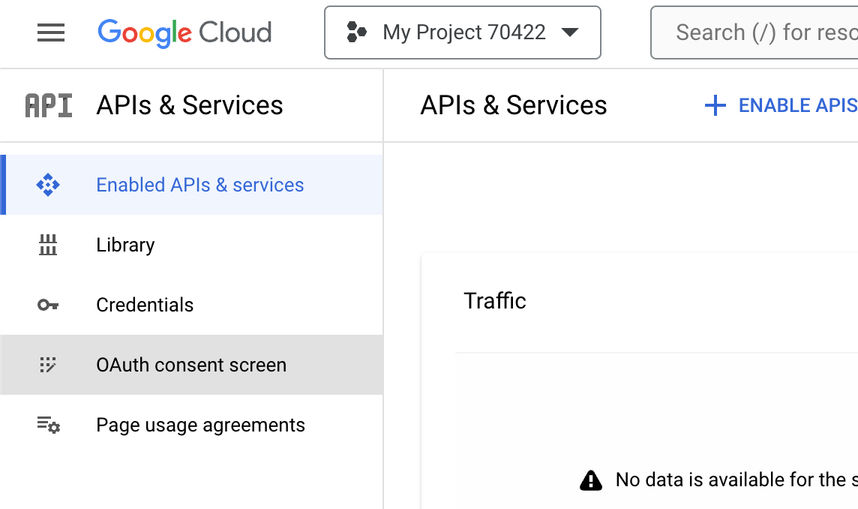
Task: Click the project hexagon icon in selector
Action: (x=357, y=32)
